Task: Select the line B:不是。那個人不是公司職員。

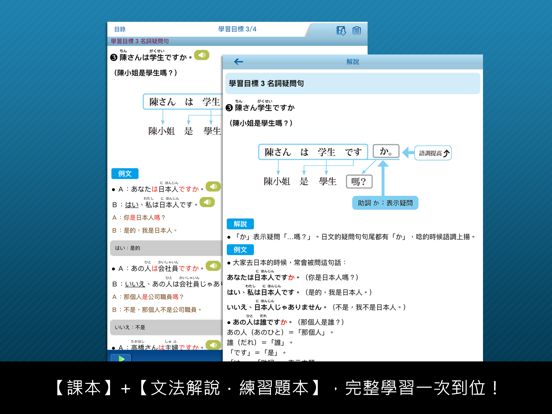Action: (157, 310)
